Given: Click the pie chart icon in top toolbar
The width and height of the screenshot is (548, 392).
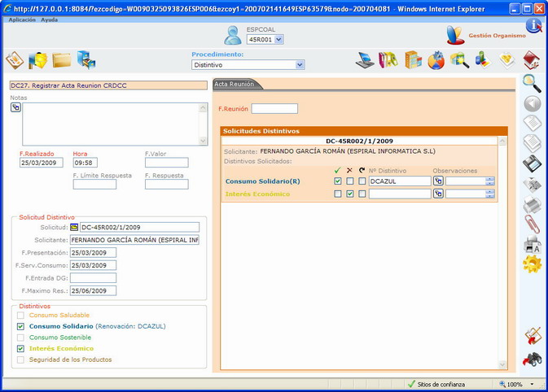Looking at the screenshot, I should point(436,60).
